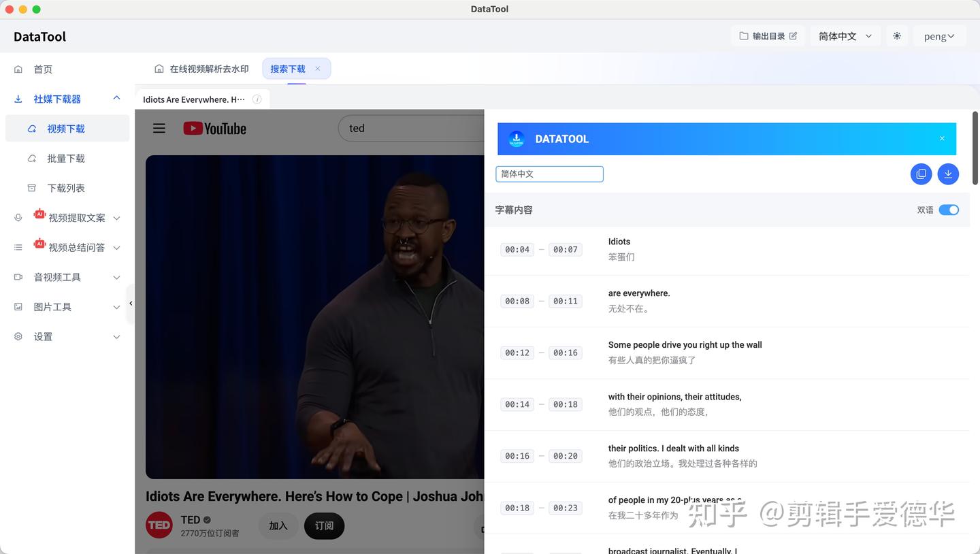Open 批量下载 in the sidebar

(67, 159)
